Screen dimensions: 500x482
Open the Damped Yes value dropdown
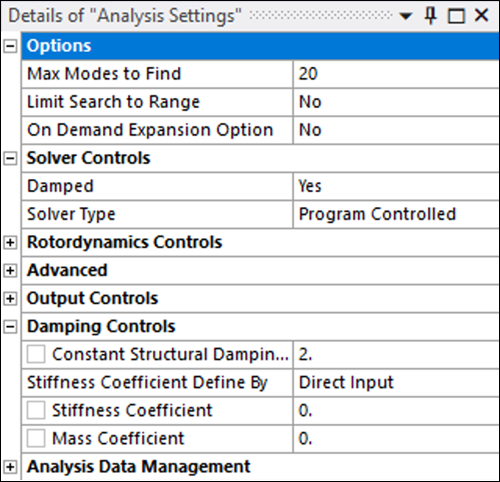click(x=396, y=186)
